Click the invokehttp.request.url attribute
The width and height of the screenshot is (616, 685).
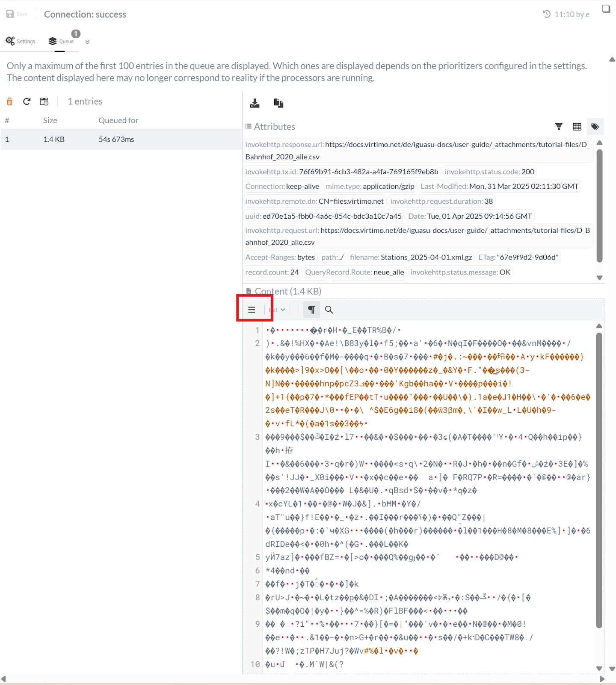point(418,236)
